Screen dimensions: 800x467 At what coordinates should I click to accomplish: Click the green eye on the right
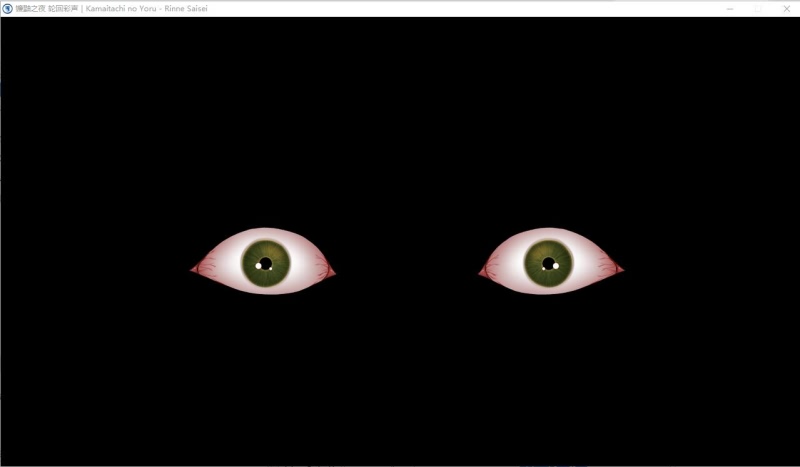point(551,261)
